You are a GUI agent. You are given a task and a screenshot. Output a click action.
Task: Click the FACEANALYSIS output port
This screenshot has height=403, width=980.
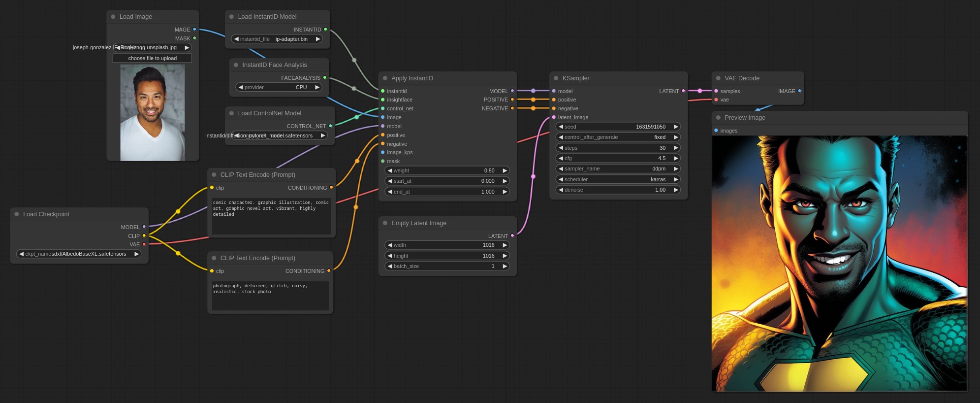[325, 78]
